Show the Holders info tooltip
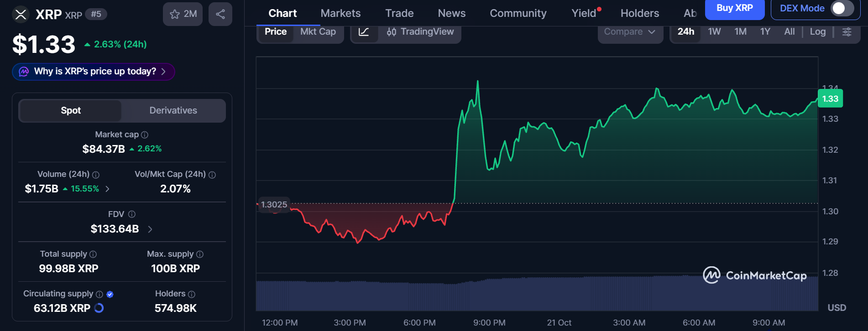Screen dimensions: 868x331 pos(192,295)
